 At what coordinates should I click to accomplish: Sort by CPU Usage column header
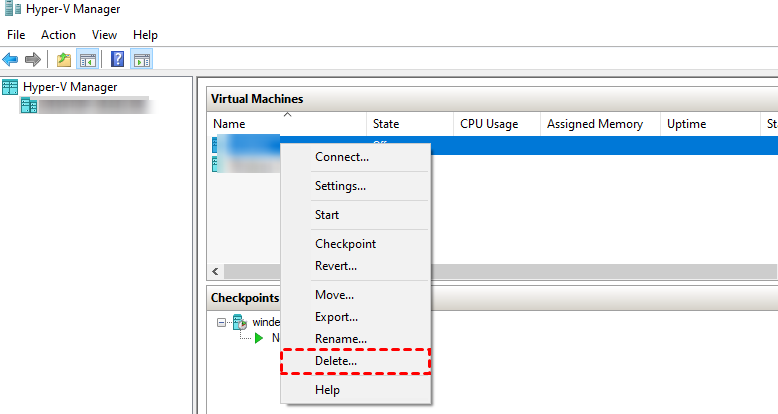[x=497, y=124]
